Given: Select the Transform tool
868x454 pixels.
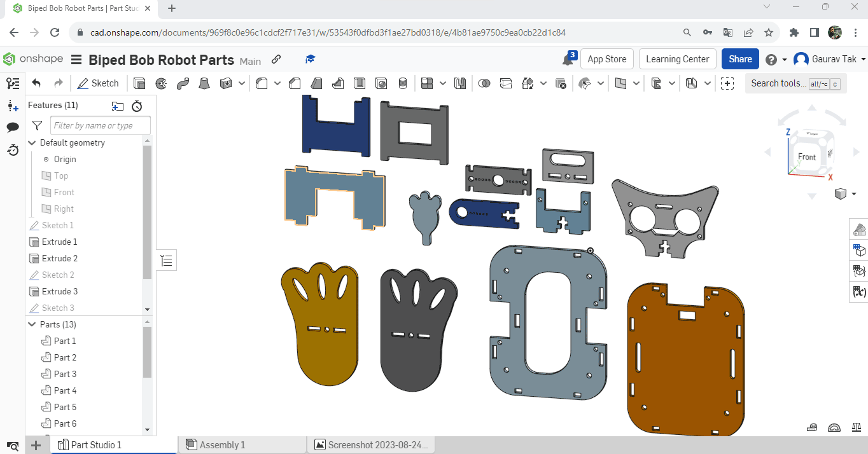Looking at the screenshot, I should pyautogui.click(x=528, y=83).
